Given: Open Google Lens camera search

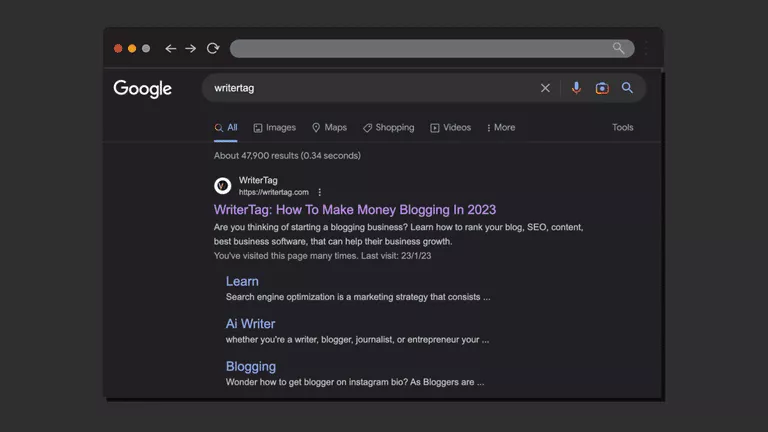Looking at the screenshot, I should (602, 88).
